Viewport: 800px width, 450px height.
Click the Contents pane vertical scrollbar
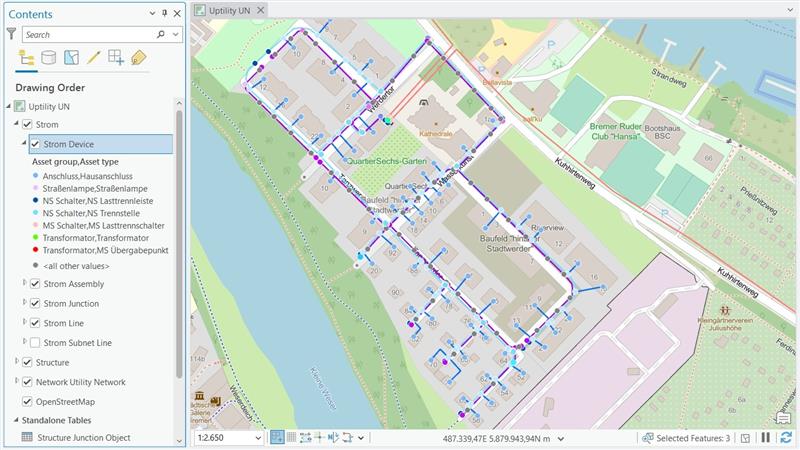click(x=179, y=244)
